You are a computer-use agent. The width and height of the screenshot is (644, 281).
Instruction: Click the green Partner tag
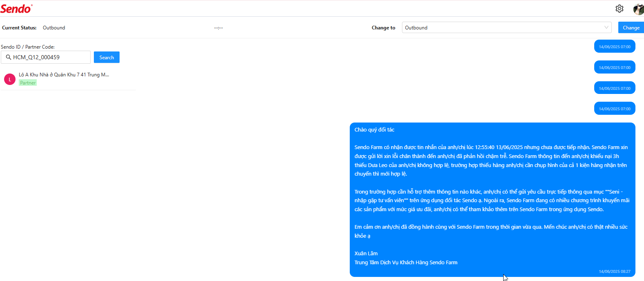28,83
